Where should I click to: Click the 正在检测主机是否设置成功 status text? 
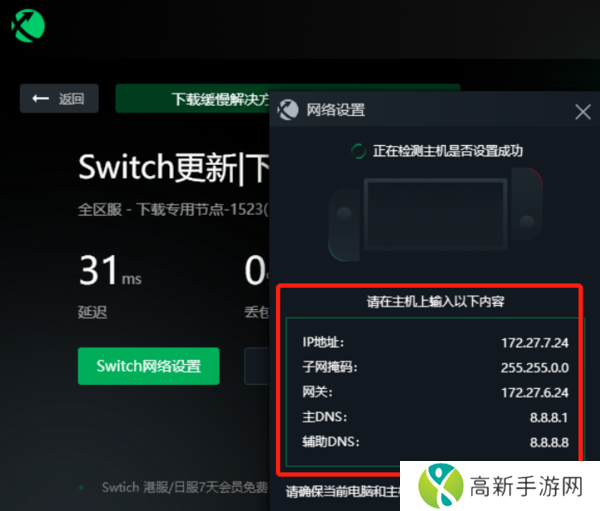click(x=448, y=151)
